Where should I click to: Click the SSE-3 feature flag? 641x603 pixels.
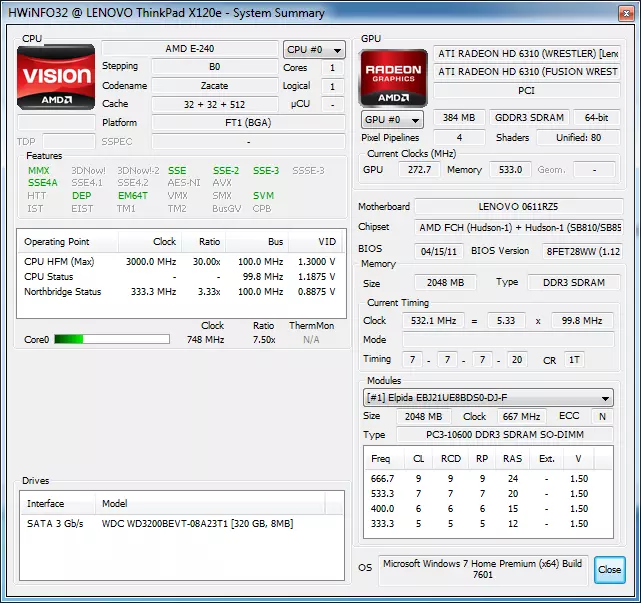(x=266, y=170)
